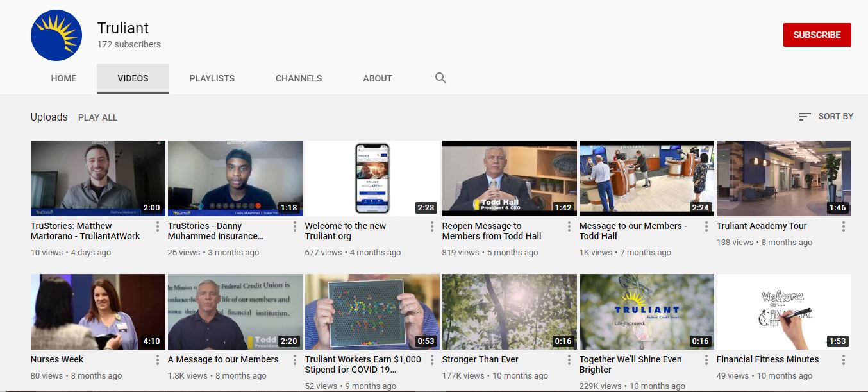Open Truliant Academy Tour title link
Viewport: 868px width, 392px height.
pos(762,226)
